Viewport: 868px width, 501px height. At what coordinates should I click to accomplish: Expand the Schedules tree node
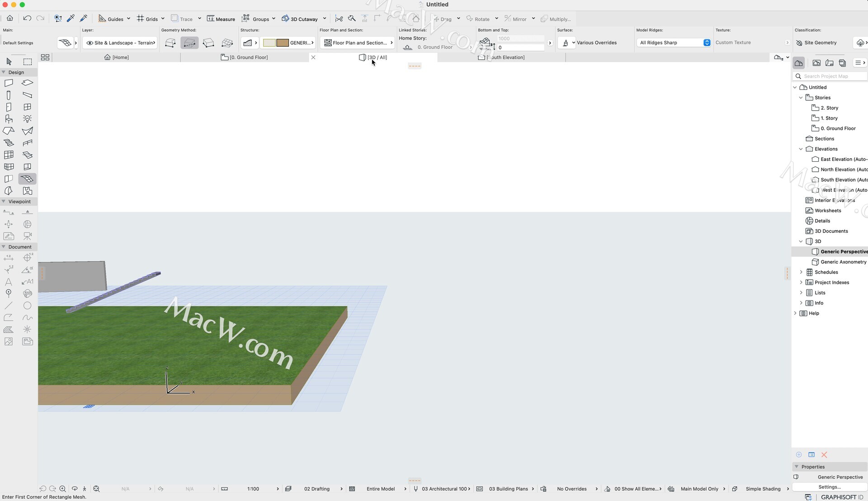[801, 272]
